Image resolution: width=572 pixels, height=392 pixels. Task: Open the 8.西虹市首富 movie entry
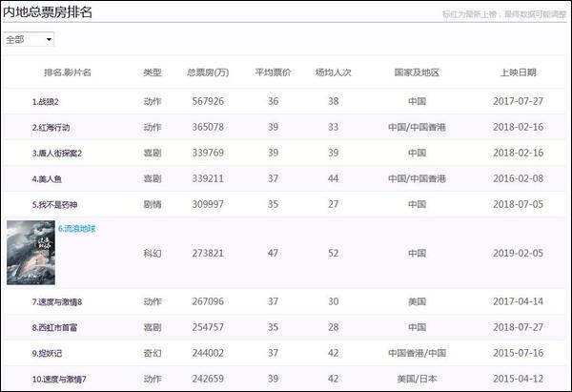(x=54, y=328)
